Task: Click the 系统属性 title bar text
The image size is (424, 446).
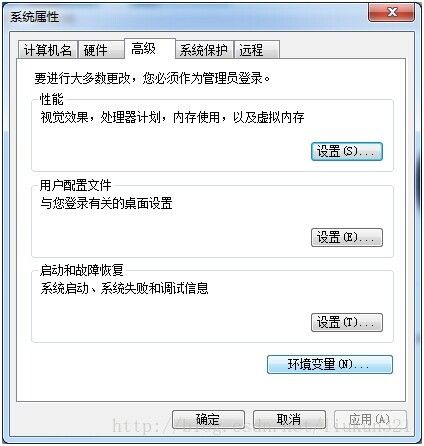Action: [34, 17]
